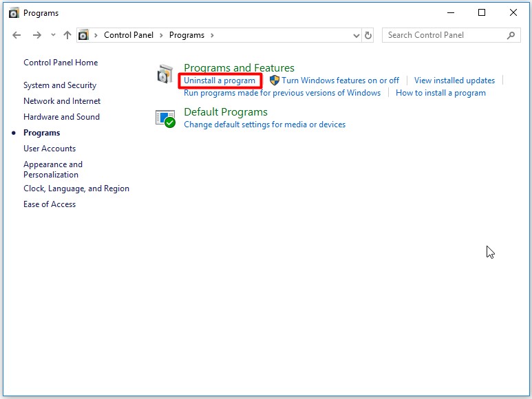Open recent locations dropdown arrow
The width and height of the screenshot is (532, 399).
[53, 34]
